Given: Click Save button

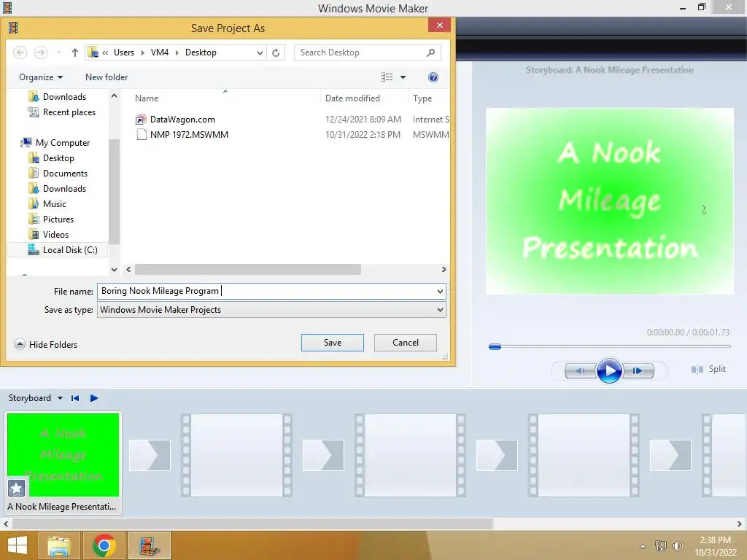Looking at the screenshot, I should tap(333, 343).
